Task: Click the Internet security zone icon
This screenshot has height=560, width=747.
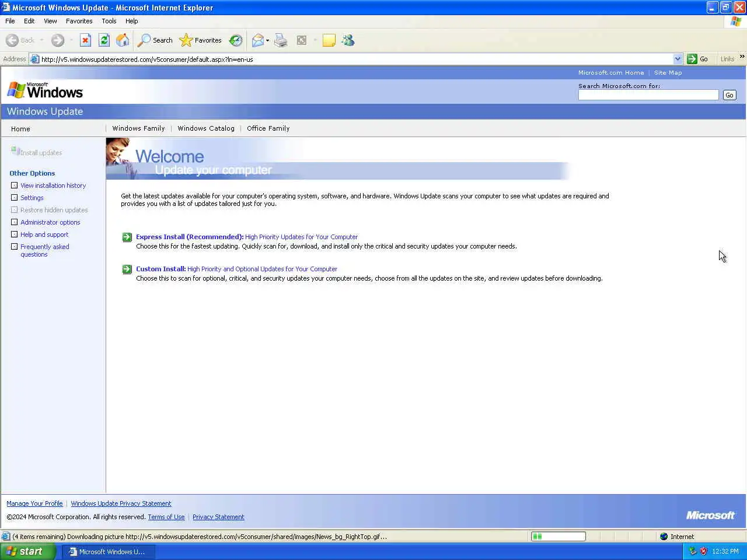Action: tap(664, 537)
